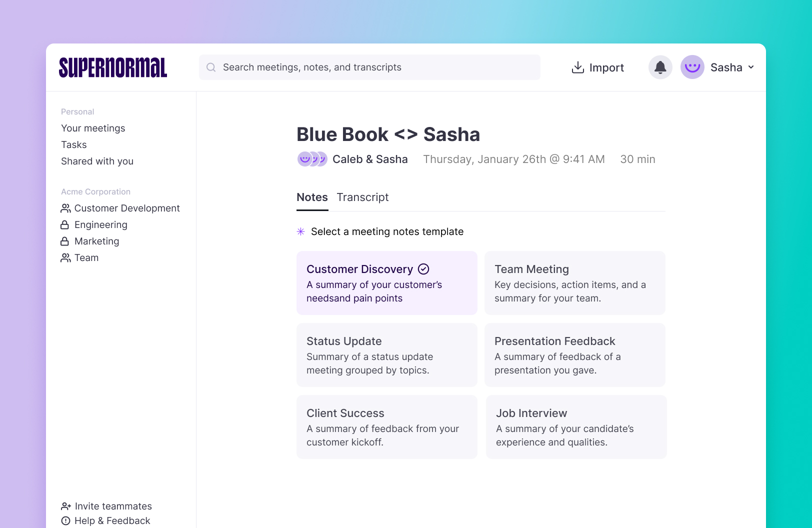This screenshot has height=528, width=812.
Task: Select the Job Interview template
Action: (575, 427)
